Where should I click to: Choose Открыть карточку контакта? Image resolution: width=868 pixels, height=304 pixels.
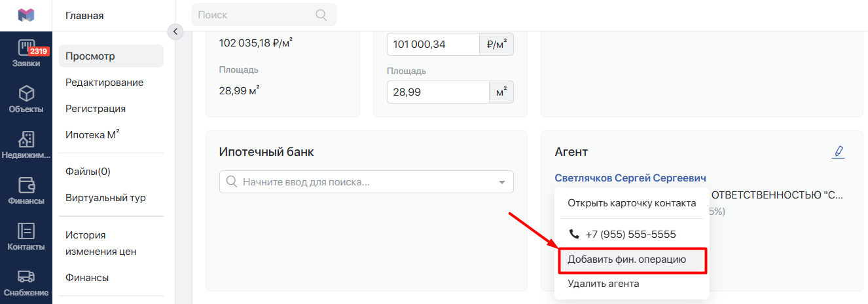point(632,203)
